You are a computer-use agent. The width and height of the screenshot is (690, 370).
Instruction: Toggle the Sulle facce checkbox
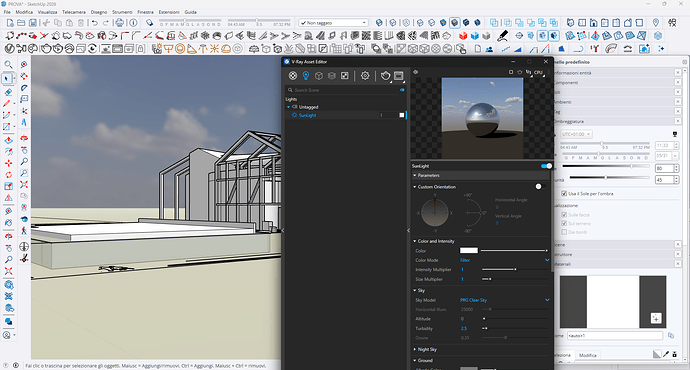point(564,215)
